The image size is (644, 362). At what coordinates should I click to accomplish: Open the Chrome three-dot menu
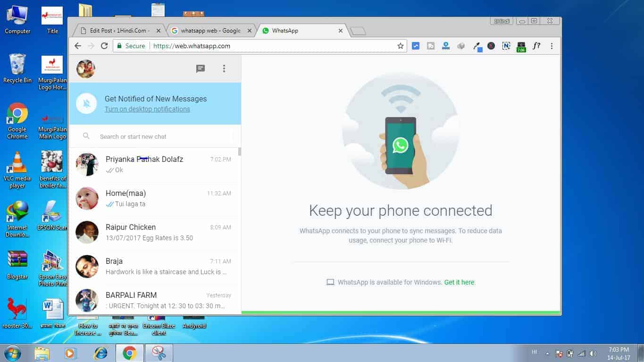point(552,46)
